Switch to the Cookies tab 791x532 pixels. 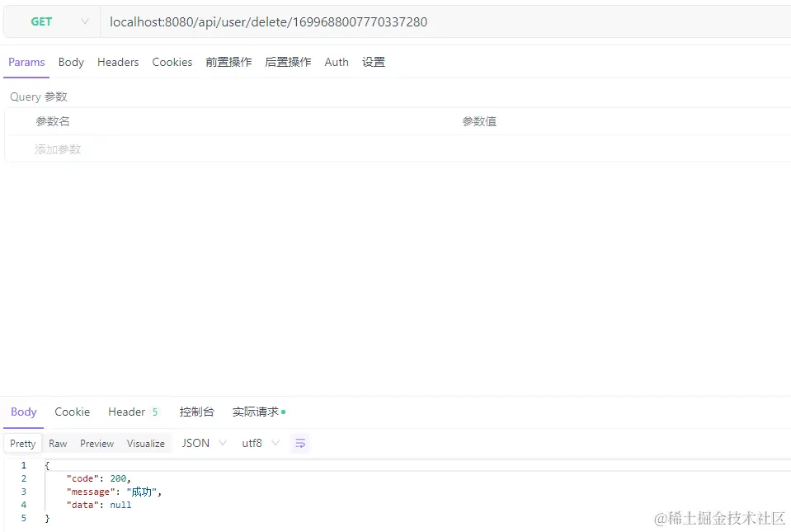pyautogui.click(x=172, y=62)
